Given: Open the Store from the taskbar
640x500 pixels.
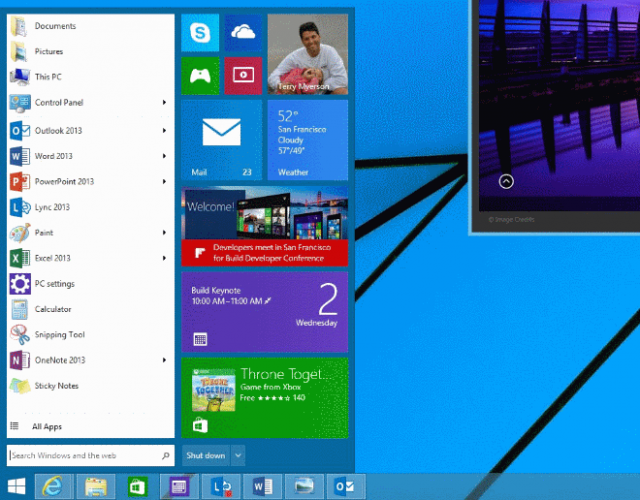Looking at the screenshot, I should tap(138, 487).
